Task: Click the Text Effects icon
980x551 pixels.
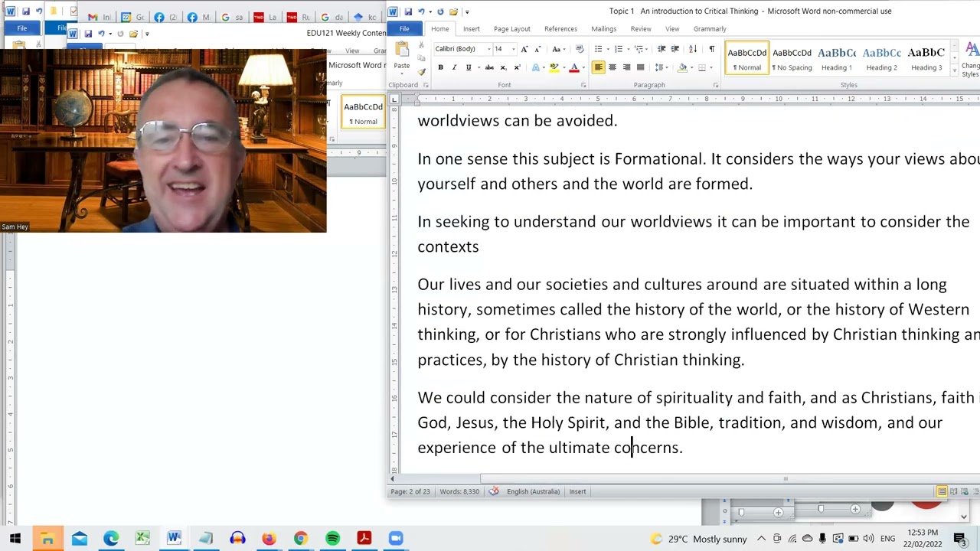Action: click(x=536, y=67)
